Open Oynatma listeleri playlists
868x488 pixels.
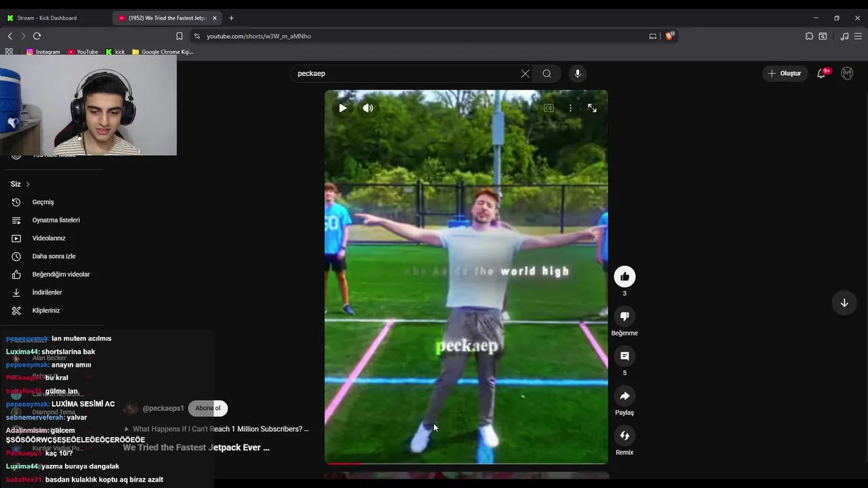click(x=56, y=220)
